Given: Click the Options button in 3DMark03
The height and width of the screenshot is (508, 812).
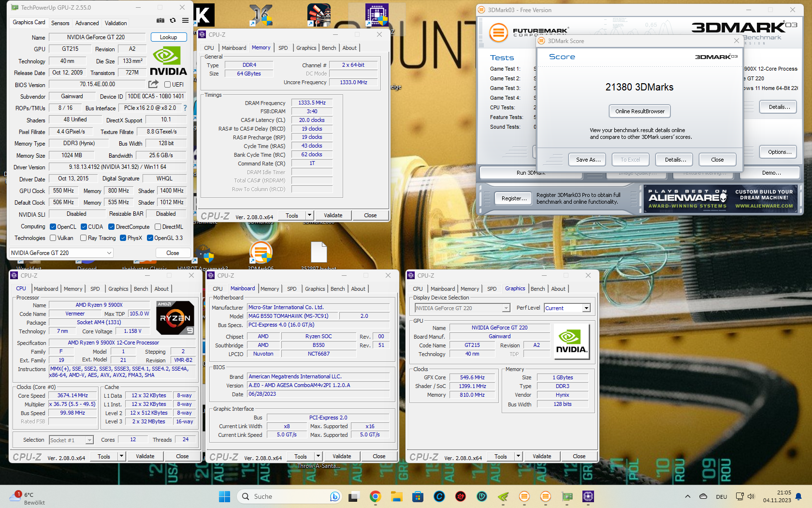Looking at the screenshot, I should (779, 152).
